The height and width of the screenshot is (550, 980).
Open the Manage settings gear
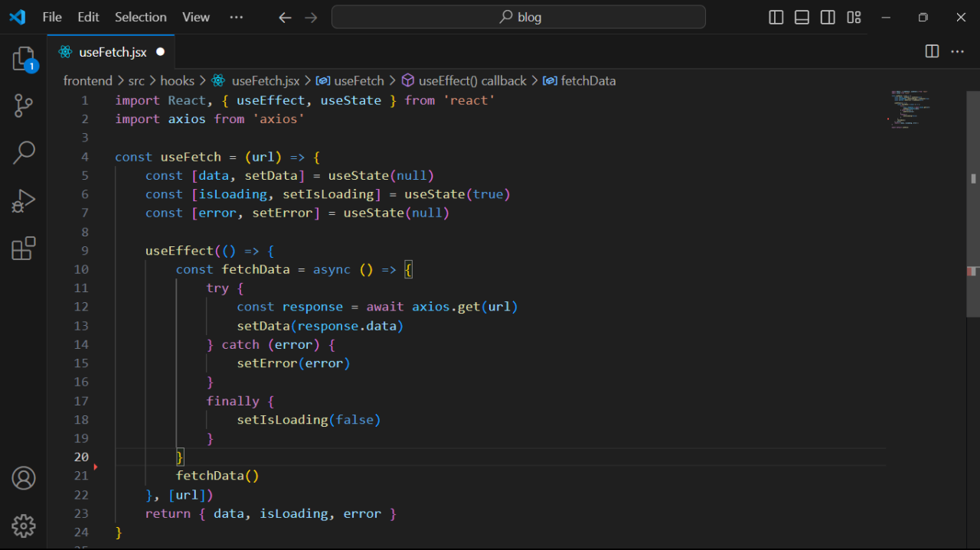(24, 526)
